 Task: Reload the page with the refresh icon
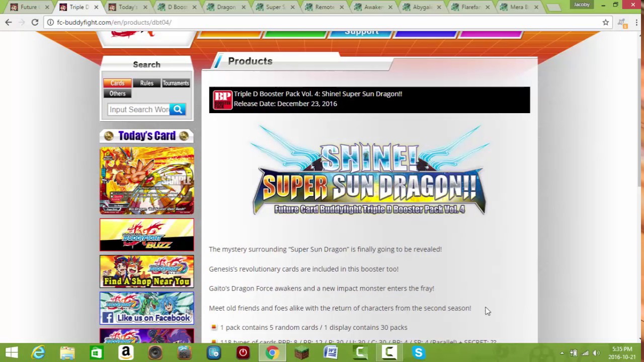click(35, 22)
